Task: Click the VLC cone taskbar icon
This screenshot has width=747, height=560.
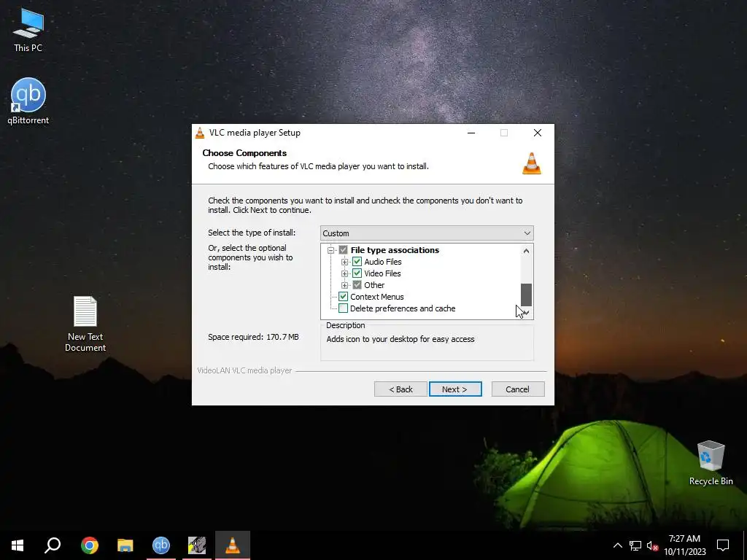Action: pos(233,545)
